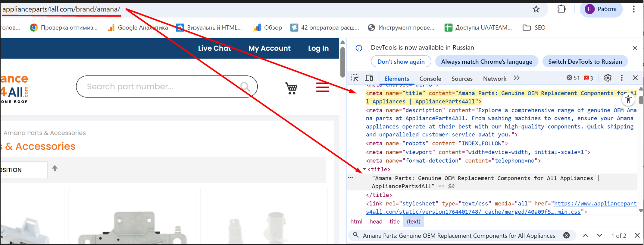Switch to the Sources tab
Screen dimensions: 644x245
click(x=462, y=78)
